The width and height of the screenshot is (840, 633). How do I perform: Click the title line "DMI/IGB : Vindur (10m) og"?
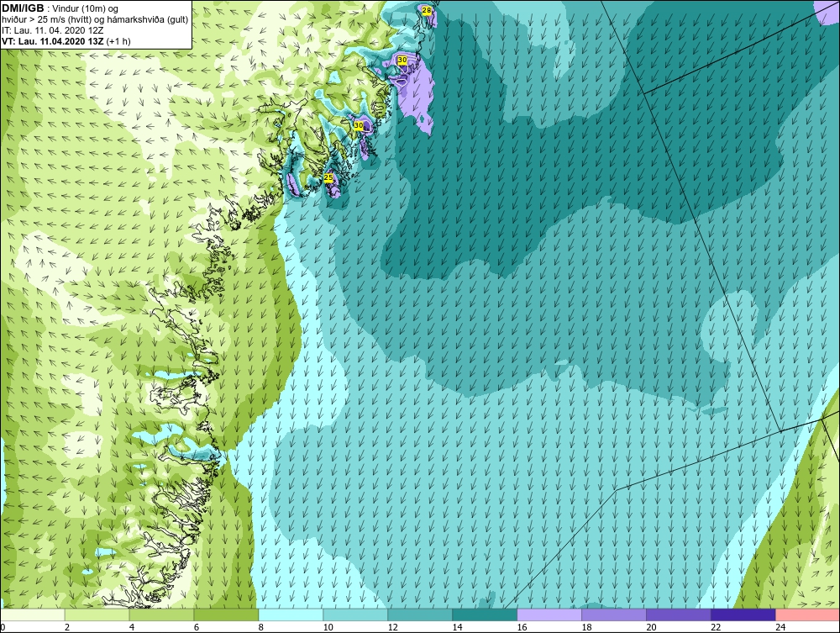(60, 8)
